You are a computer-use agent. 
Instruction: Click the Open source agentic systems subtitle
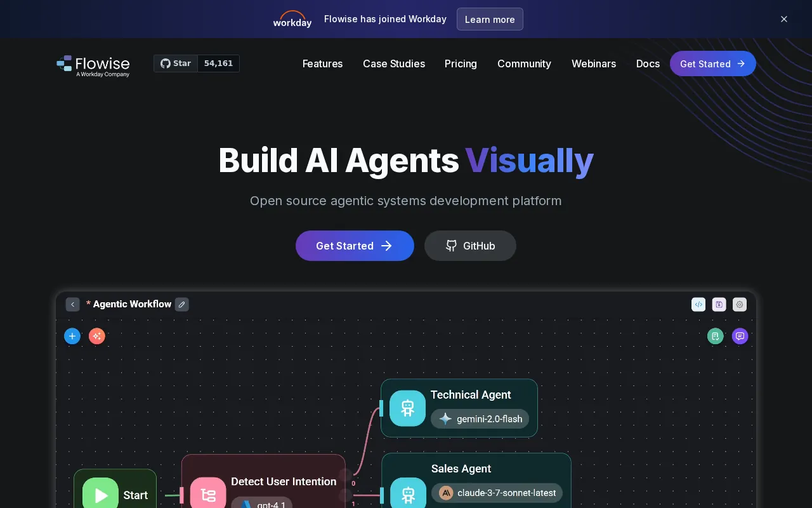[406, 201]
